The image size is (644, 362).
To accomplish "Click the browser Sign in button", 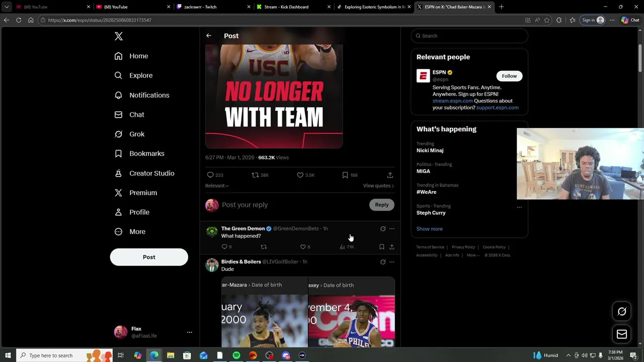I will (593, 20).
